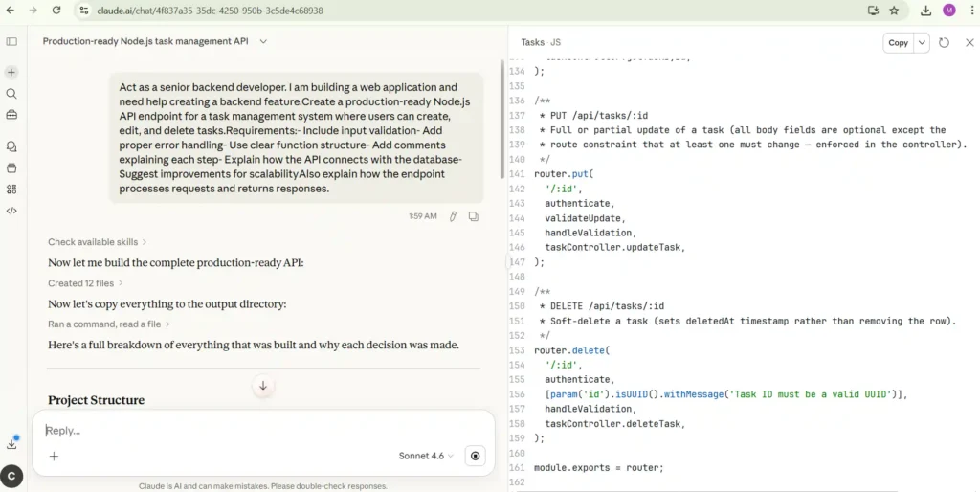Open search chats magnifier icon
The image size is (980, 492).
pos(11,94)
